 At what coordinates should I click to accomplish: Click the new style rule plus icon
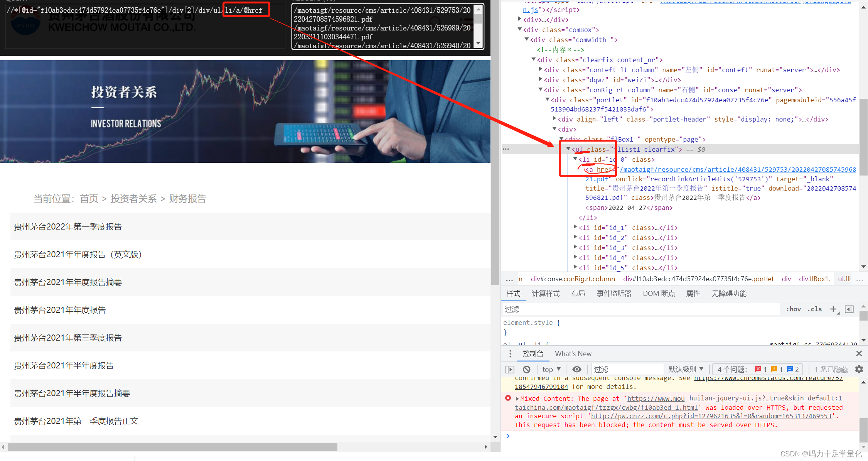pos(833,309)
